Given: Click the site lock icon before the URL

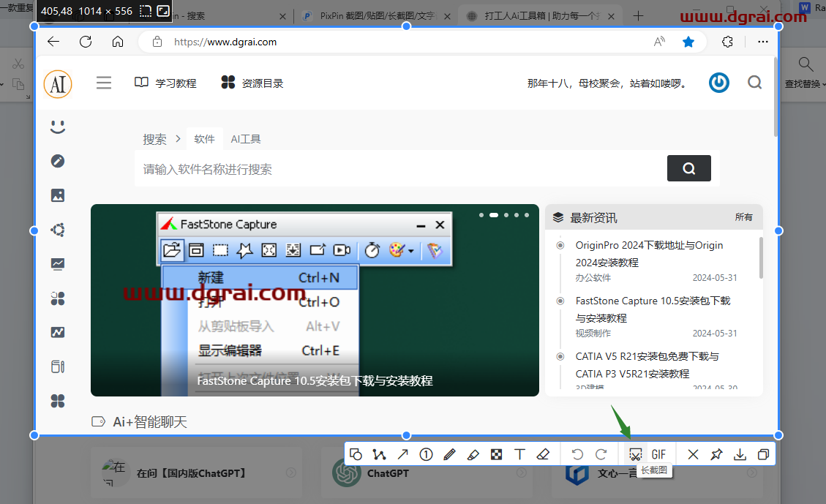Looking at the screenshot, I should tap(157, 42).
